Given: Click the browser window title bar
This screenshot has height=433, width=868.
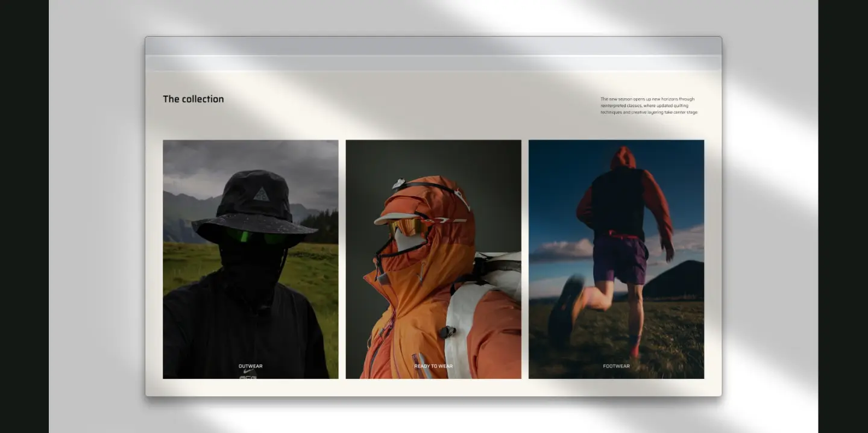Looking at the screenshot, I should 433,46.
